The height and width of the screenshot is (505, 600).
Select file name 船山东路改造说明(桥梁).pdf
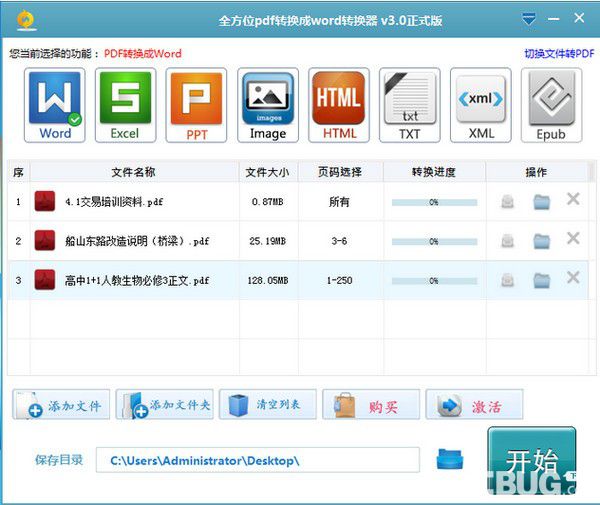pyautogui.click(x=137, y=241)
